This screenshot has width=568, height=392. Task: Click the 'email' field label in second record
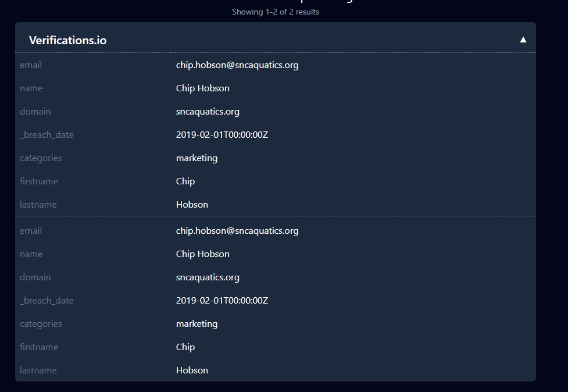31,231
